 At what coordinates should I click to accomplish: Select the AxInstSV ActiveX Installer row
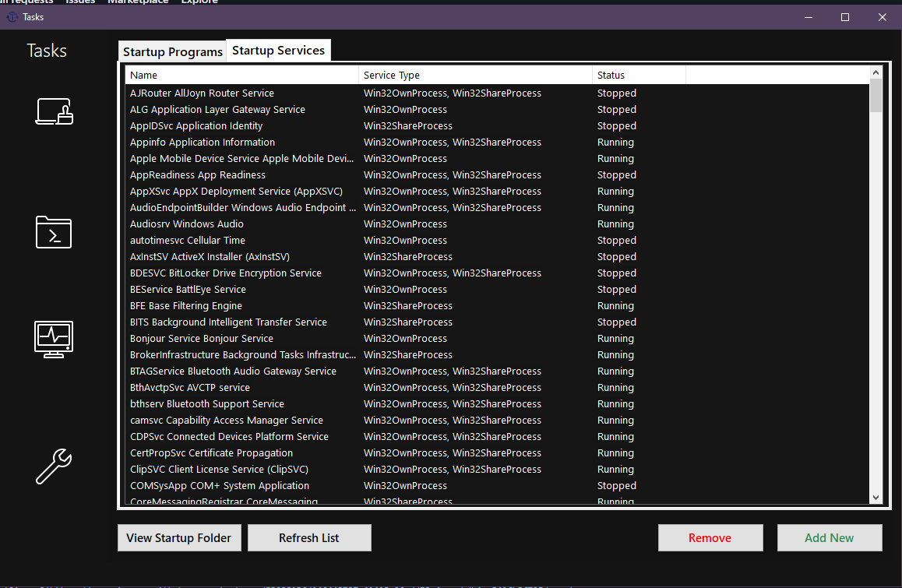coord(497,256)
